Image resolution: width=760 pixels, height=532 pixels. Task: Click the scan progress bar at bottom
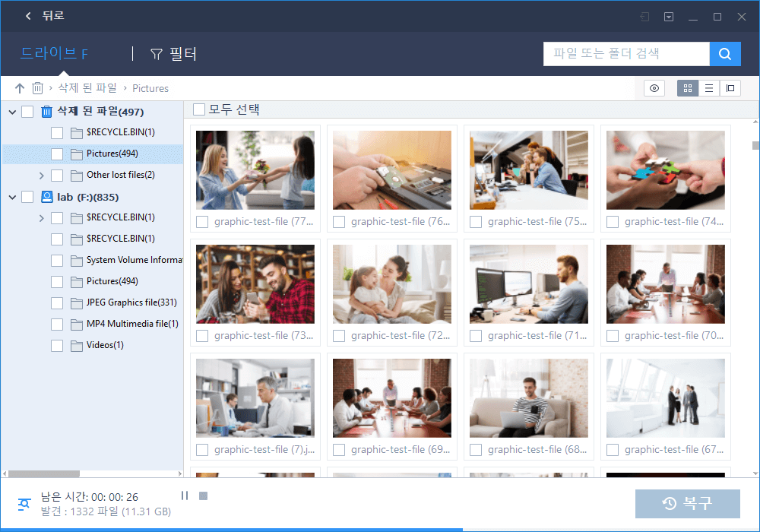380,530
